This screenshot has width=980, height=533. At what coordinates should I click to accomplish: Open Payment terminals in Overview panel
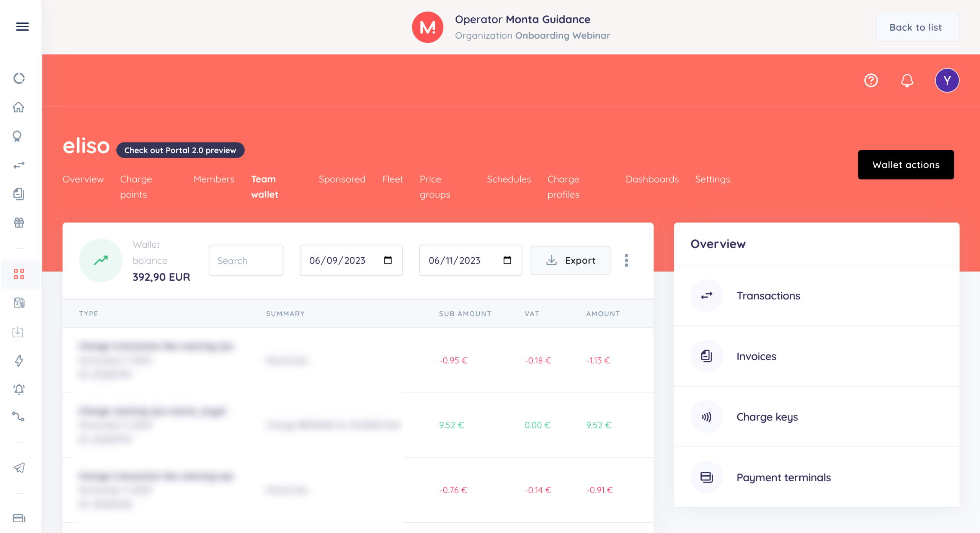(x=783, y=477)
